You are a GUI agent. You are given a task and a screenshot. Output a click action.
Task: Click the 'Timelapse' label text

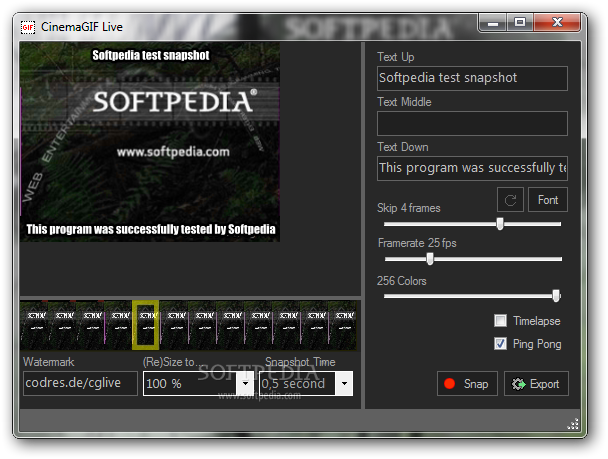click(537, 321)
